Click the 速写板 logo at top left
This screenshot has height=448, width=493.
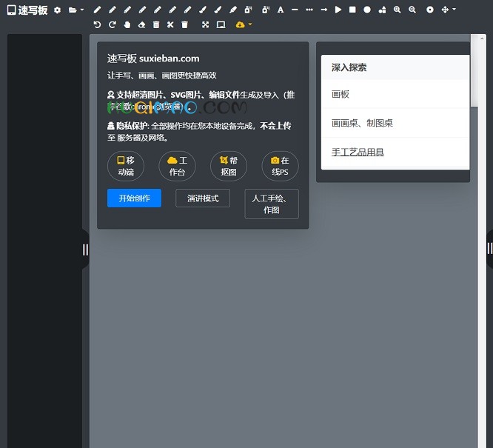27,10
